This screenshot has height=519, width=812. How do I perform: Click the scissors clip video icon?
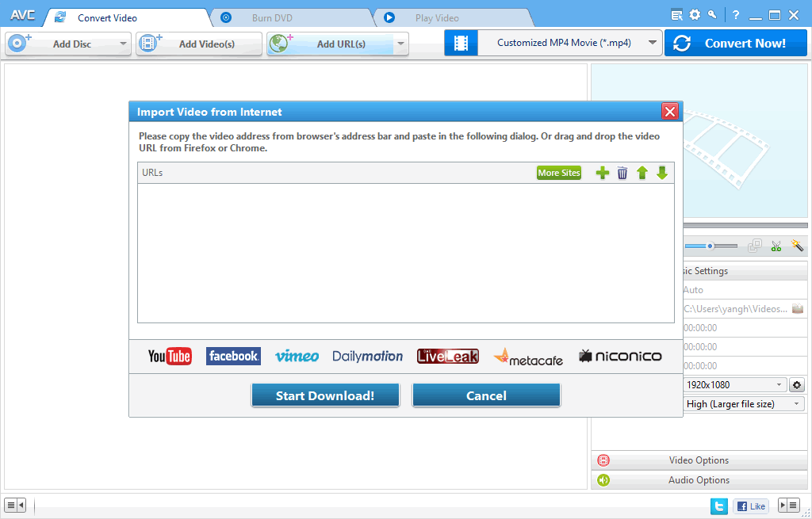click(776, 246)
